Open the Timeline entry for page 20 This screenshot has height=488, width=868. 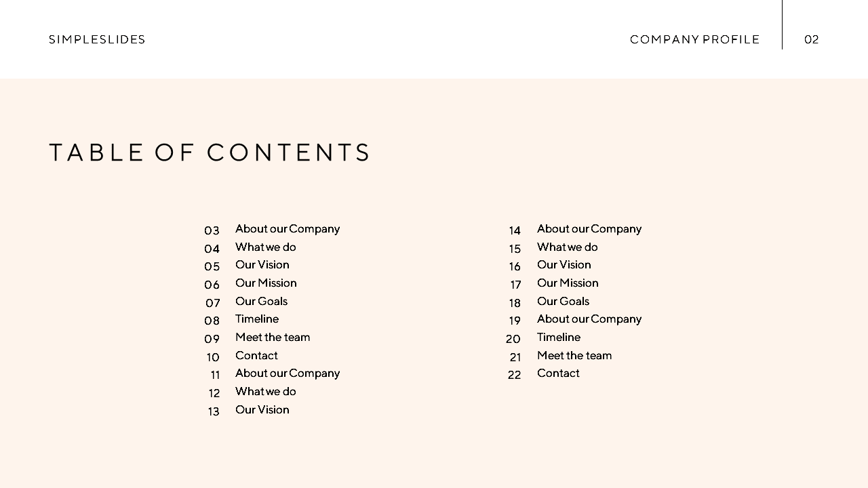[559, 338]
